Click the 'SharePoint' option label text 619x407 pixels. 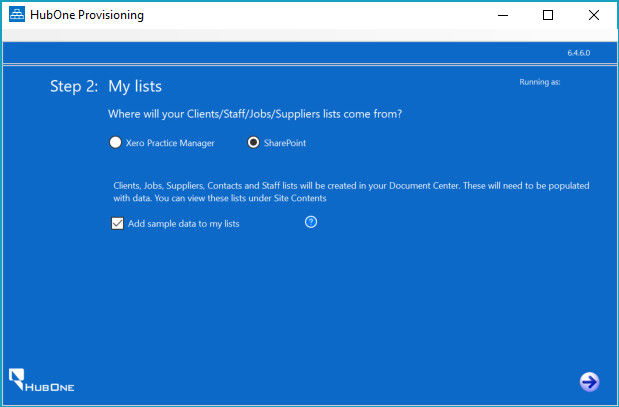click(285, 143)
